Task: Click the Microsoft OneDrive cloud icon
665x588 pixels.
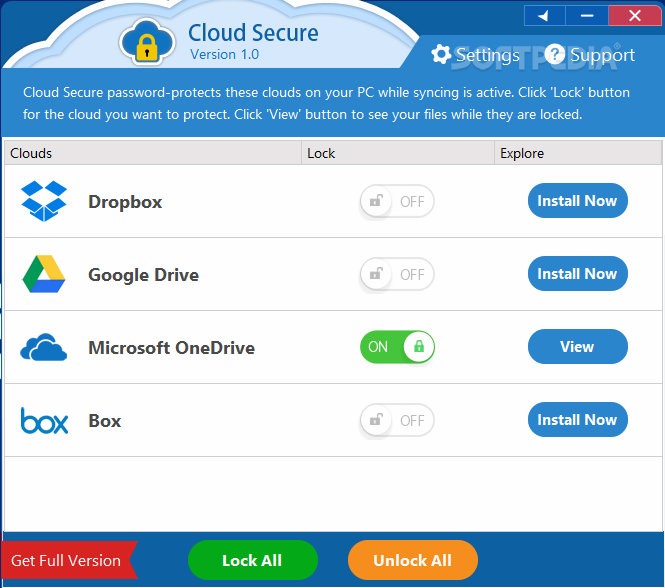Action: (x=44, y=347)
